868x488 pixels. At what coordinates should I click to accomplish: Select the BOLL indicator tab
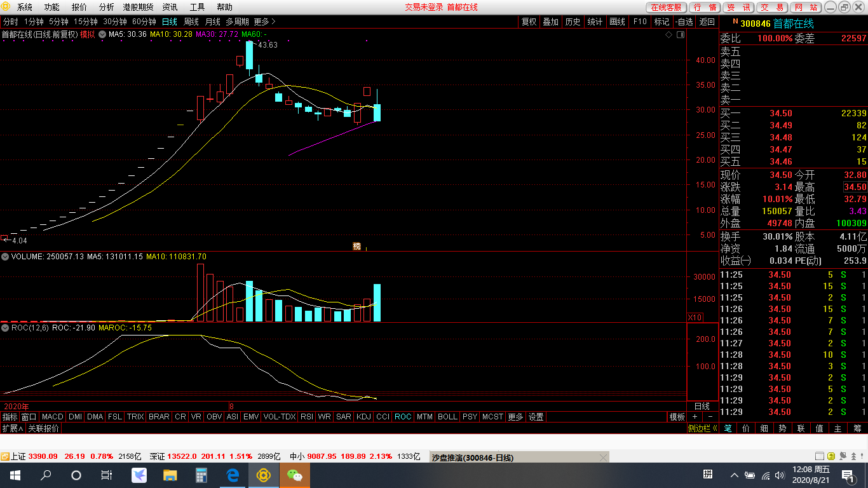(447, 417)
